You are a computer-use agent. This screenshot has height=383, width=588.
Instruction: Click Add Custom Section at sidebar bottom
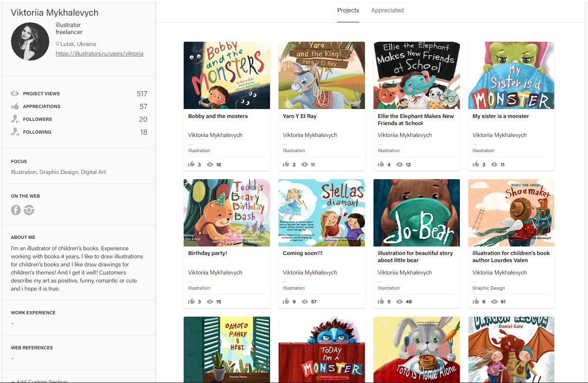coord(39,381)
